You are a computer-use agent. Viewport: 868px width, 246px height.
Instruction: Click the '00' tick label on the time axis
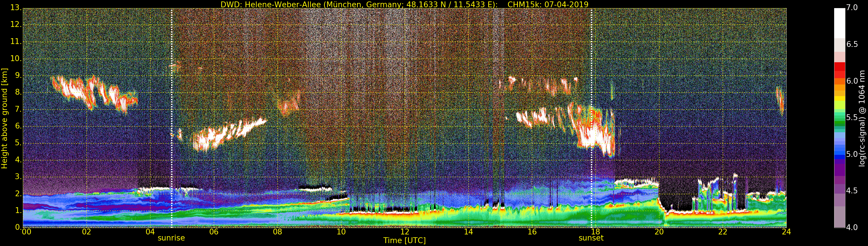pyautogui.click(x=26, y=232)
